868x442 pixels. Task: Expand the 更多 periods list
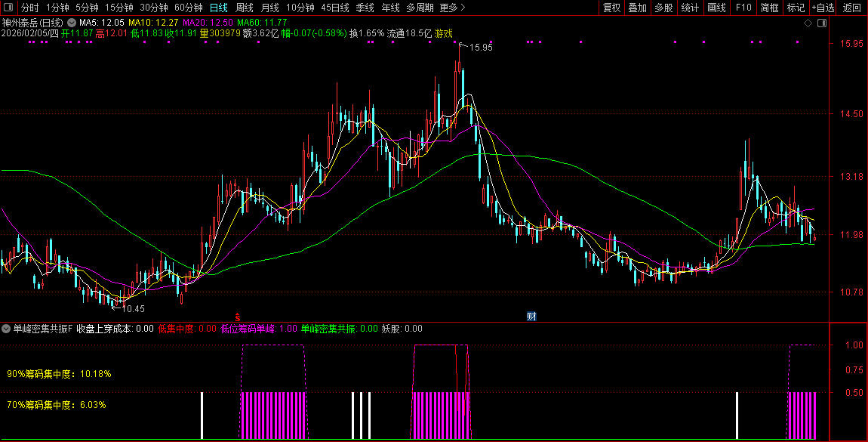coord(452,8)
